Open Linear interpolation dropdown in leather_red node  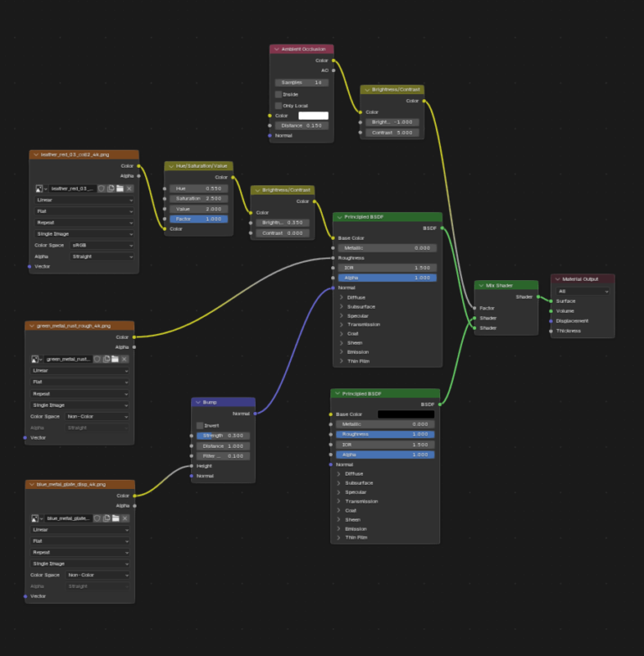(x=84, y=200)
